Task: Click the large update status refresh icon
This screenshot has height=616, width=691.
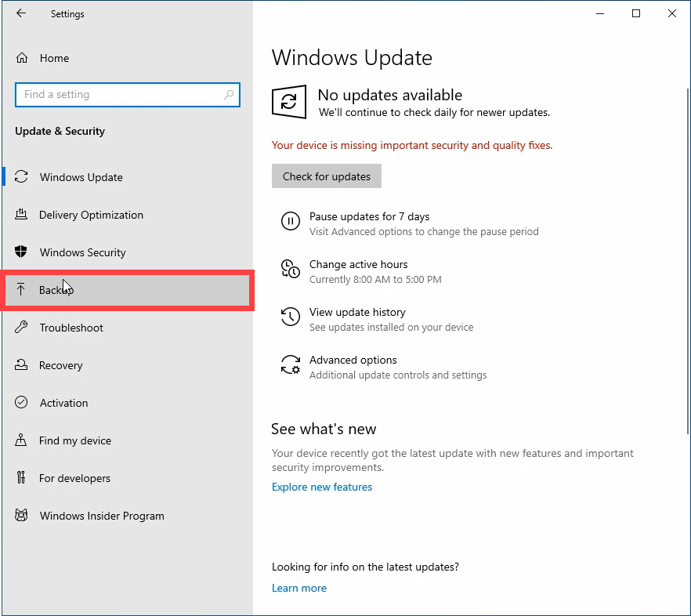Action: pos(289,102)
